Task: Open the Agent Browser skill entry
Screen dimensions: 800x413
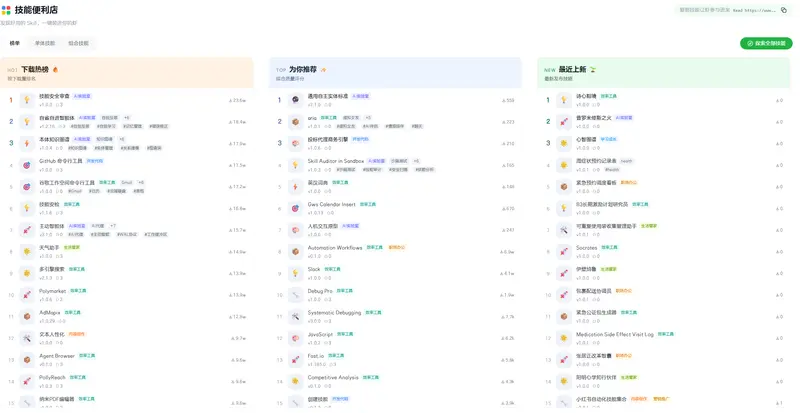Action: 127,360
